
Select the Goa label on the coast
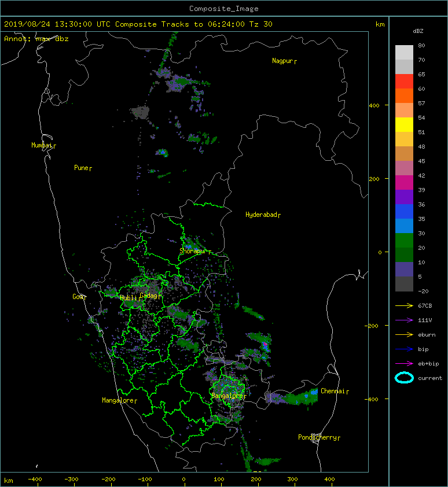pyautogui.click(x=78, y=297)
